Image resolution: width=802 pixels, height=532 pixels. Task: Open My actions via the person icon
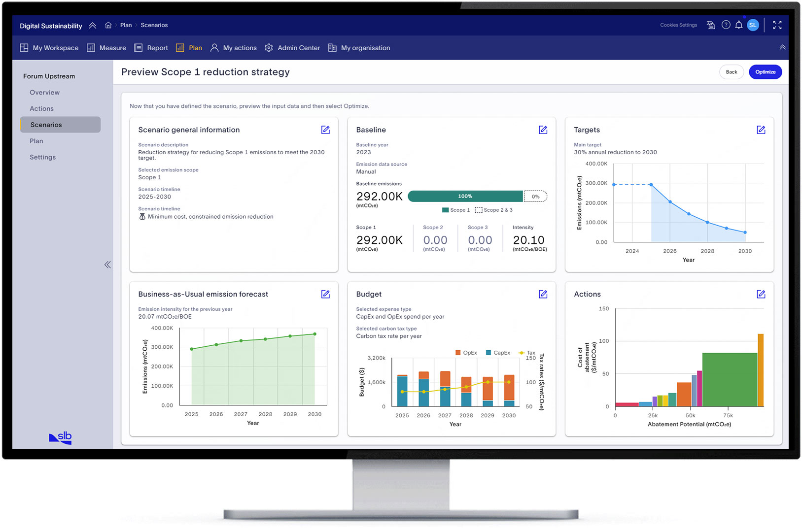[x=214, y=47]
